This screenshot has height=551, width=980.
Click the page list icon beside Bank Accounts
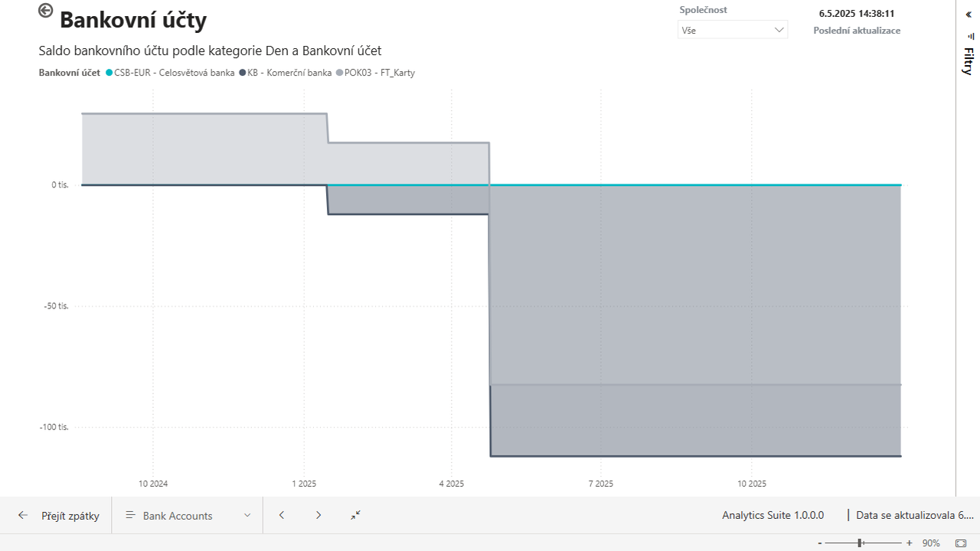point(130,516)
